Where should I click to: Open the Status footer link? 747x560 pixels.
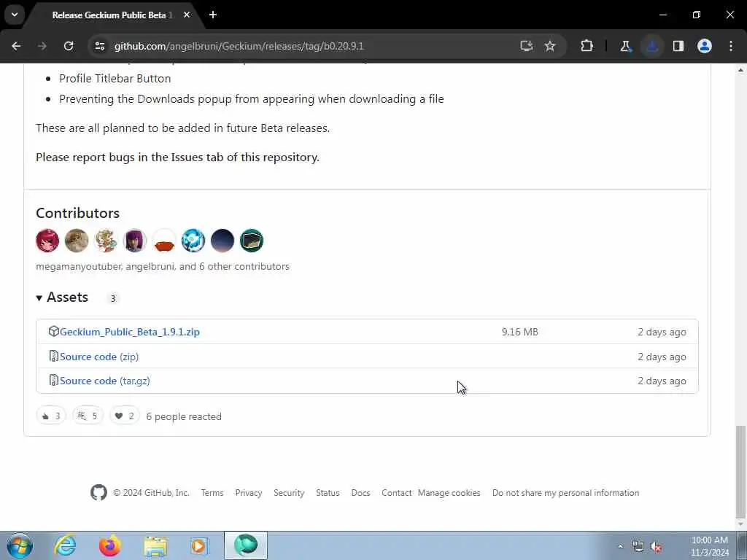[x=328, y=493]
